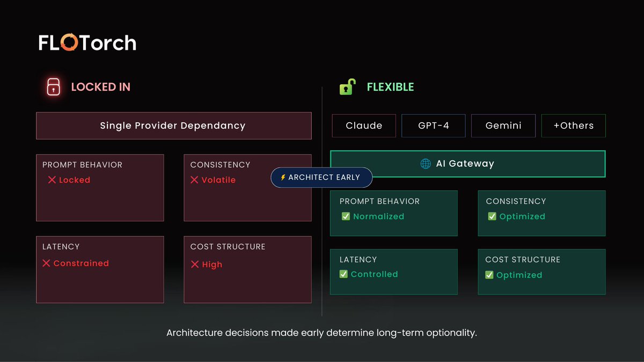644x362 pixels.
Task: Select the GPT-4 provider box
Action: click(434, 125)
